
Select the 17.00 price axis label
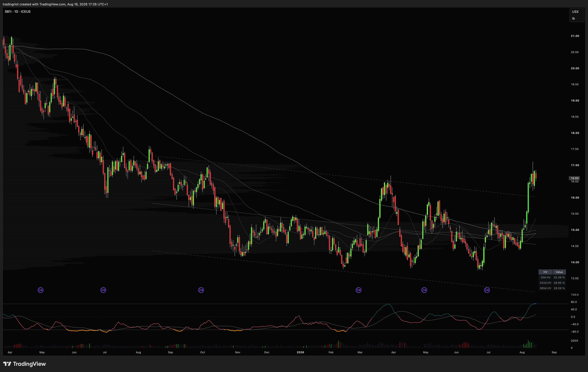click(575, 165)
